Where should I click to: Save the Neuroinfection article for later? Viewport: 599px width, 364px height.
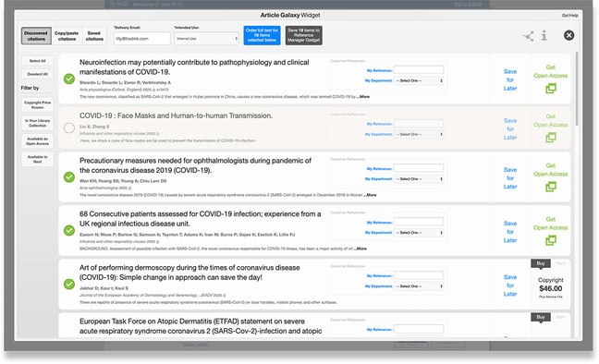(510, 79)
